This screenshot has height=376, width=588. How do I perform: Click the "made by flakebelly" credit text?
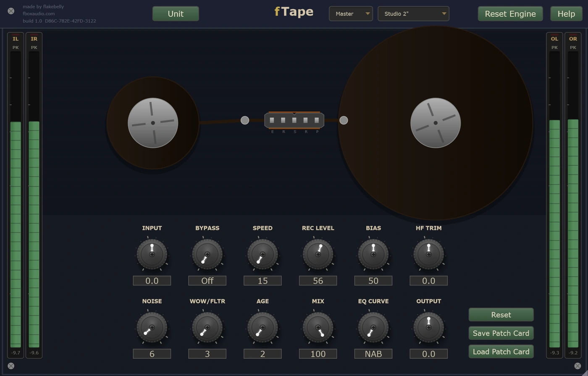point(43,7)
